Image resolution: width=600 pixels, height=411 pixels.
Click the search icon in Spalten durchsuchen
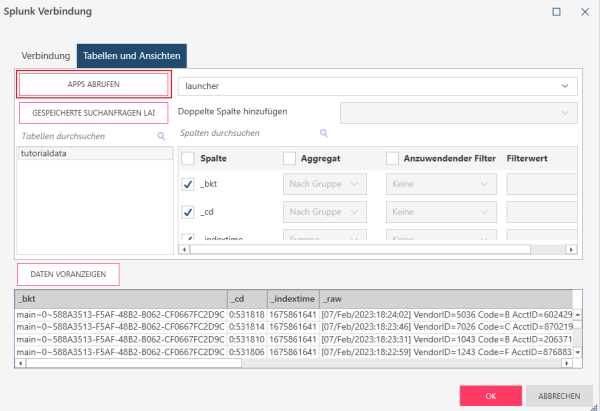point(324,132)
